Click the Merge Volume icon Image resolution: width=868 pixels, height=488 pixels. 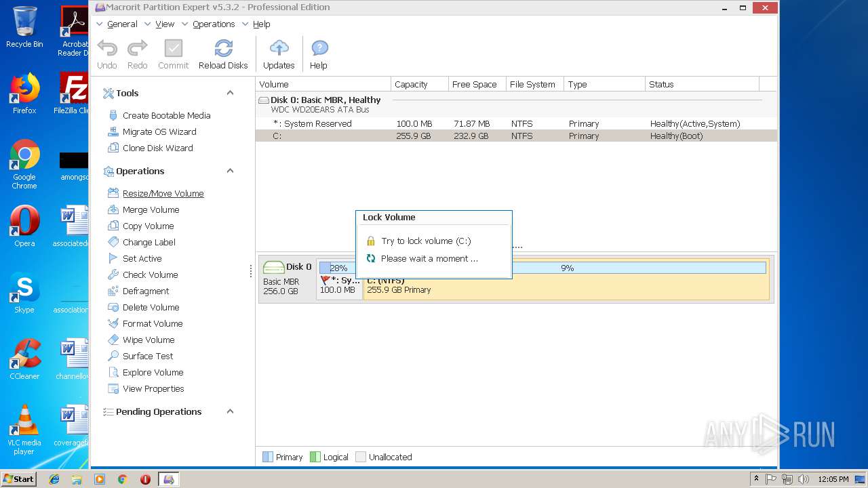point(113,209)
